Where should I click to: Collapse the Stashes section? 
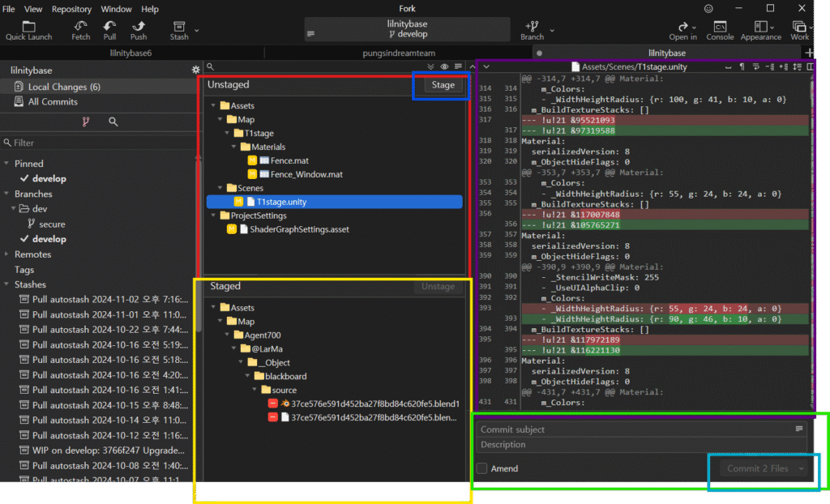(7, 284)
